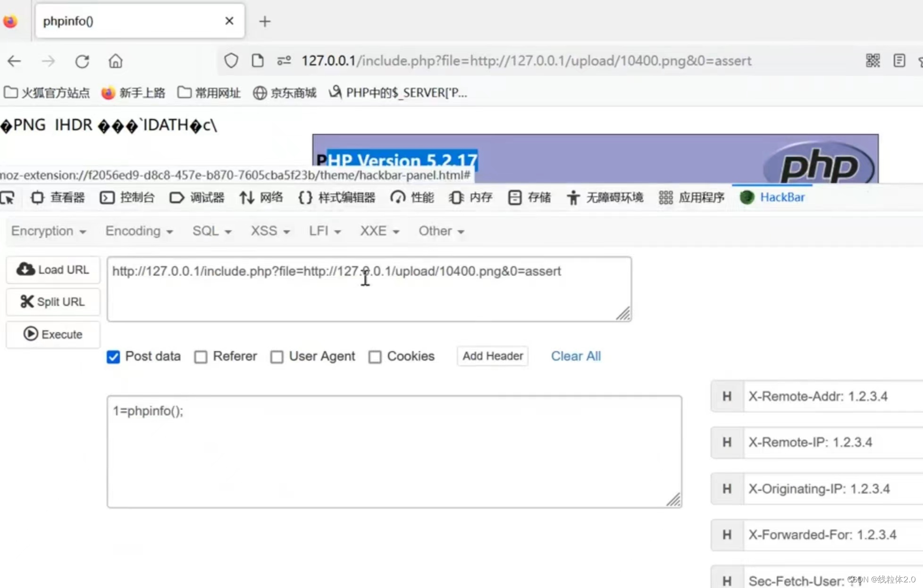Click the Split URL button
Screen dimensions: 923x588
pyautogui.click(x=53, y=302)
